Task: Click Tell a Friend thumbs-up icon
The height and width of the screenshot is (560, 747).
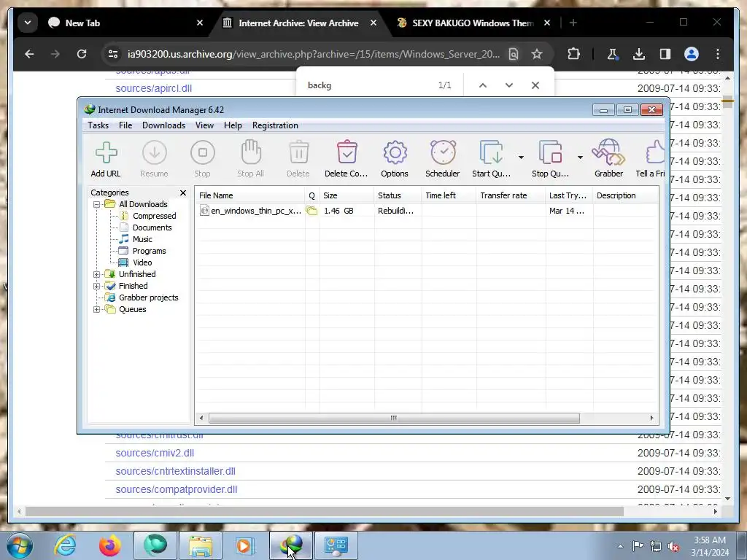Action: [x=651, y=159]
